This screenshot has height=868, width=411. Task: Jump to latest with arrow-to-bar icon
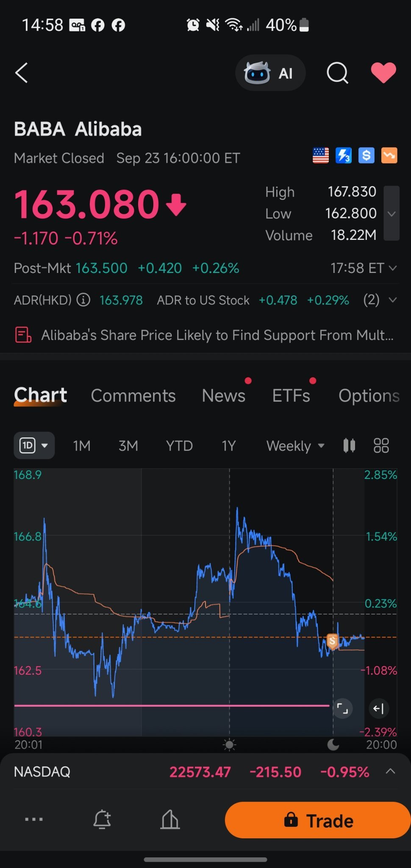pos(378,708)
